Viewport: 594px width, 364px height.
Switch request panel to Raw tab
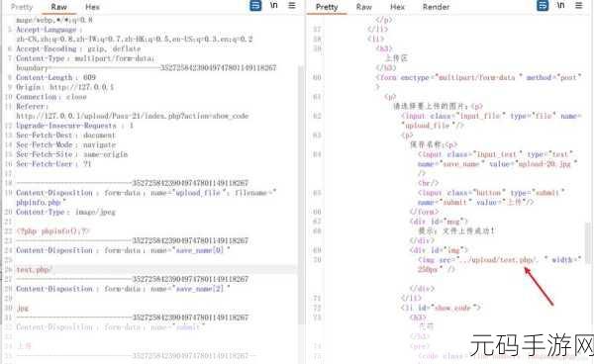[58, 7]
